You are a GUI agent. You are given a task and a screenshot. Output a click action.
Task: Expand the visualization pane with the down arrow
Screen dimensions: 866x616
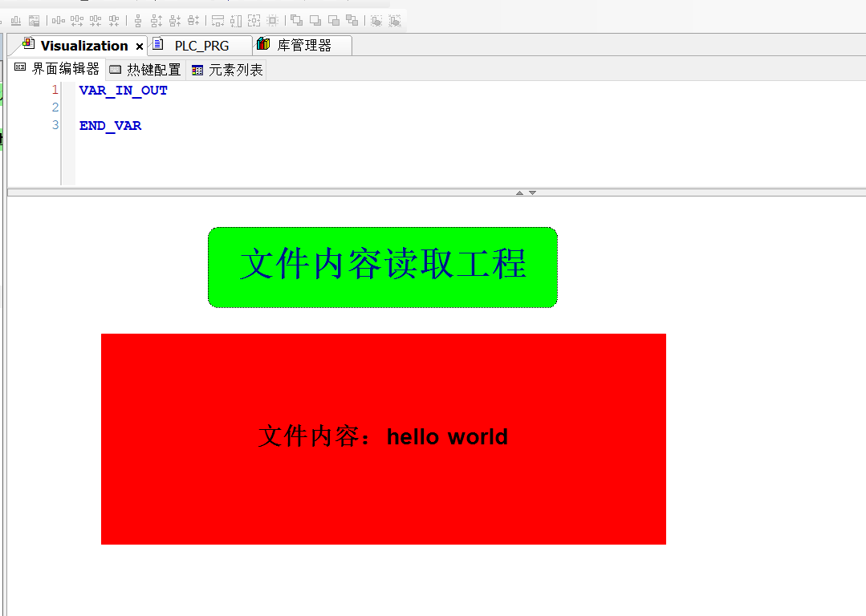[x=531, y=192]
